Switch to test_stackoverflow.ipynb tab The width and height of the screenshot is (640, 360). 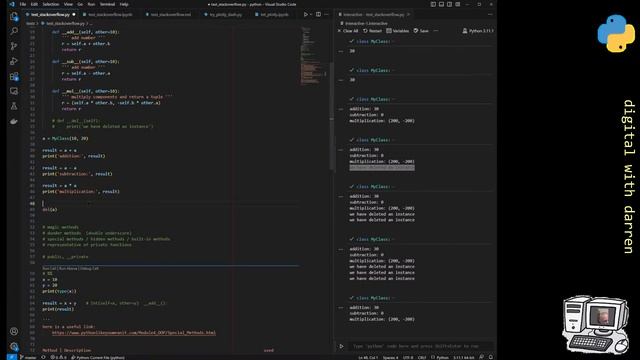108,14
